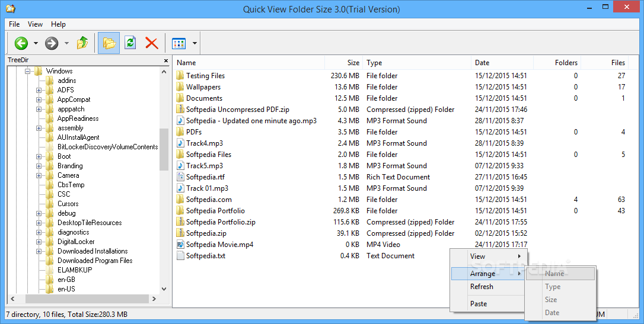Select the Softpedia Portfolio.zip row name

[x=221, y=222]
